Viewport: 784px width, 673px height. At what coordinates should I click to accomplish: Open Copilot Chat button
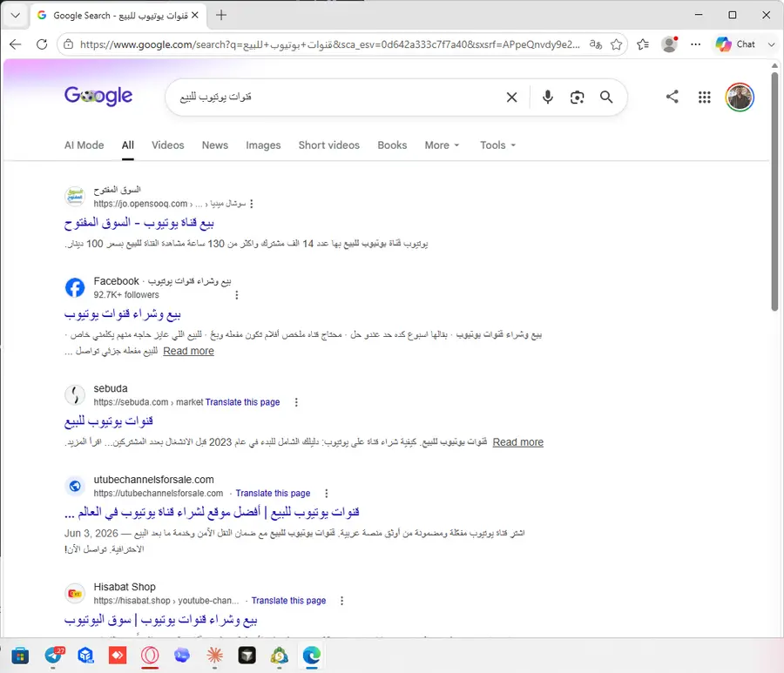click(x=735, y=44)
